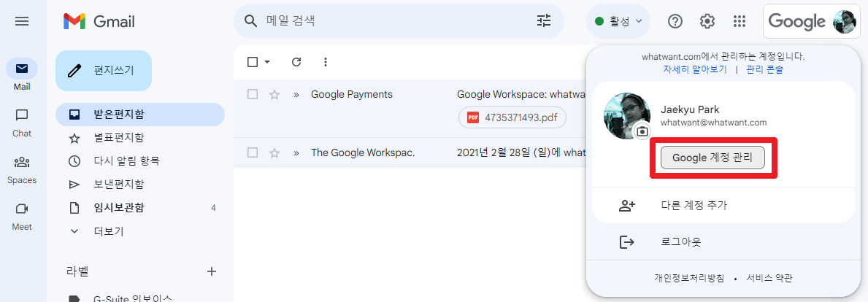Open the Help question mark icon
Image resolution: width=868 pixels, height=302 pixels.
tap(675, 21)
